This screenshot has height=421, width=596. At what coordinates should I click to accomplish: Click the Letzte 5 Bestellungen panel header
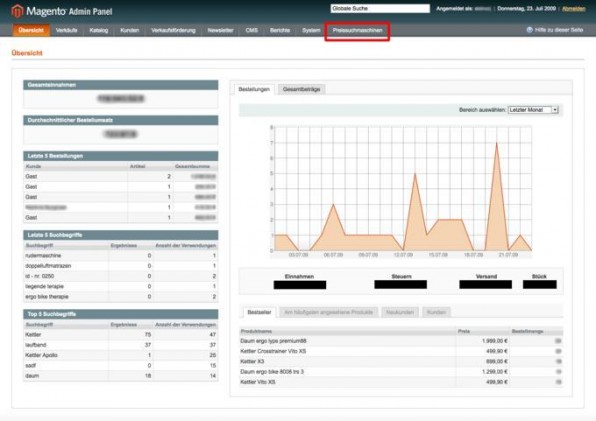(x=120, y=156)
